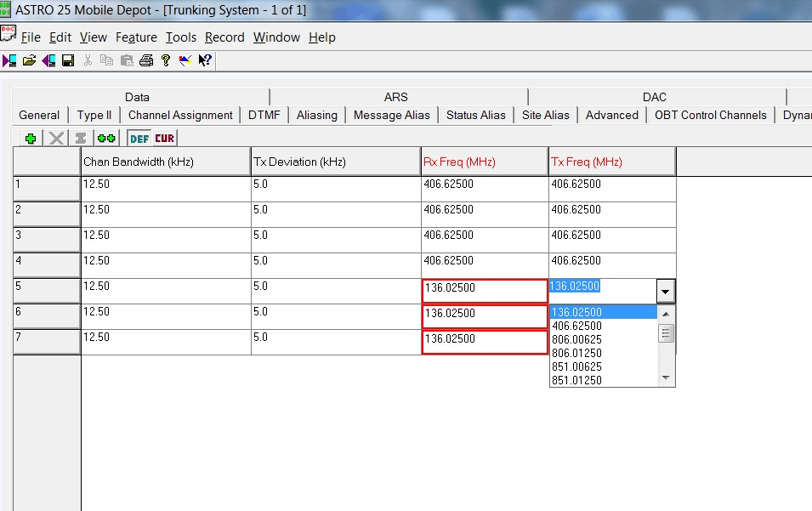This screenshot has width=812, height=511.
Task: Click the write device toolbar icon
Action: [x=48, y=60]
